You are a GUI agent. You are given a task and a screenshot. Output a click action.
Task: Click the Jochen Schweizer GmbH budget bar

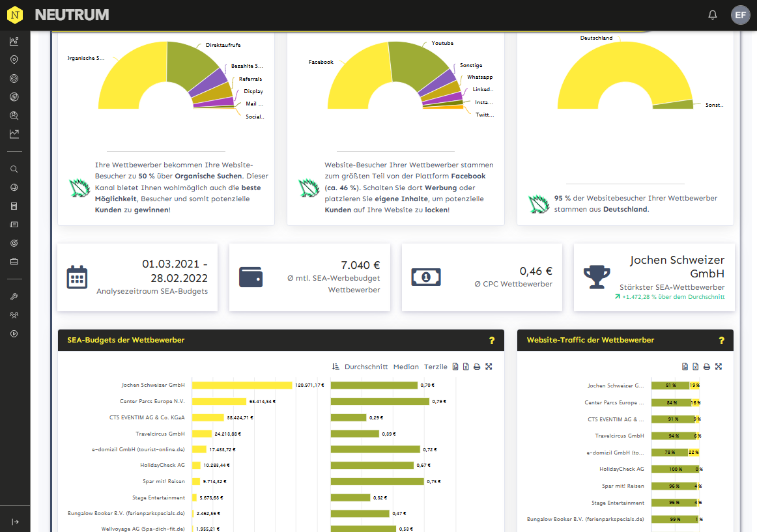click(x=242, y=385)
